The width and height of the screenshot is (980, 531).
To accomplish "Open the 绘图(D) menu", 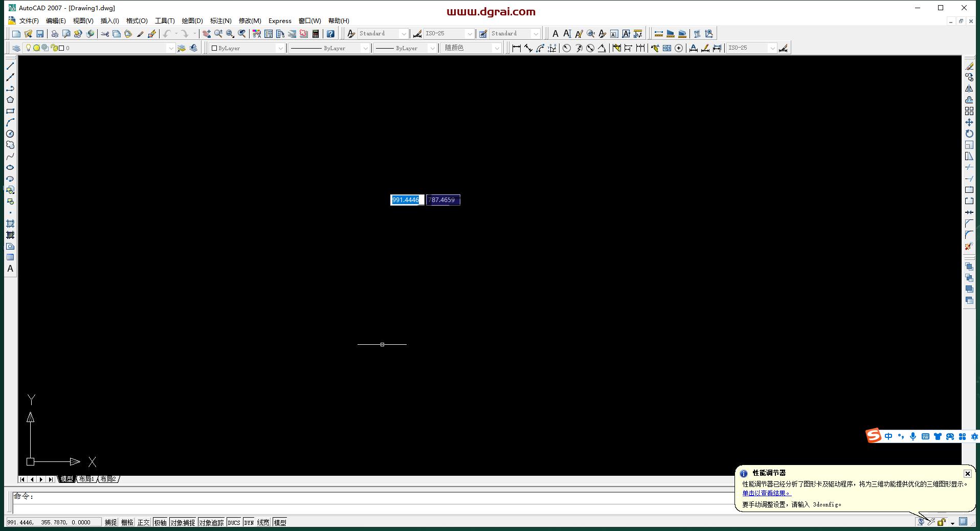I will pos(192,21).
